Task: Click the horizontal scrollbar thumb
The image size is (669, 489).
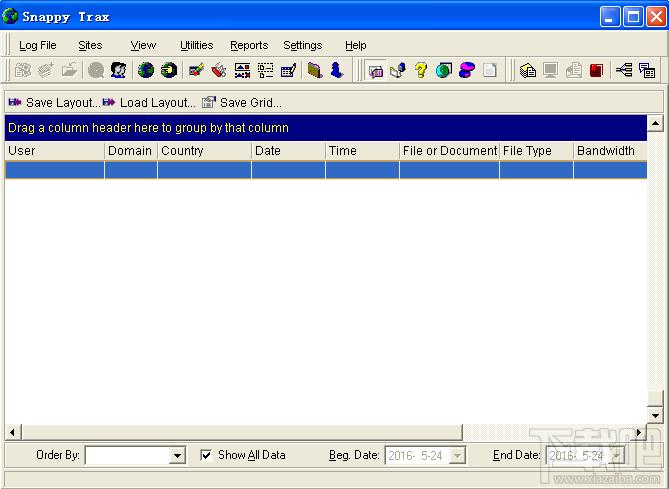Action: pos(242,432)
